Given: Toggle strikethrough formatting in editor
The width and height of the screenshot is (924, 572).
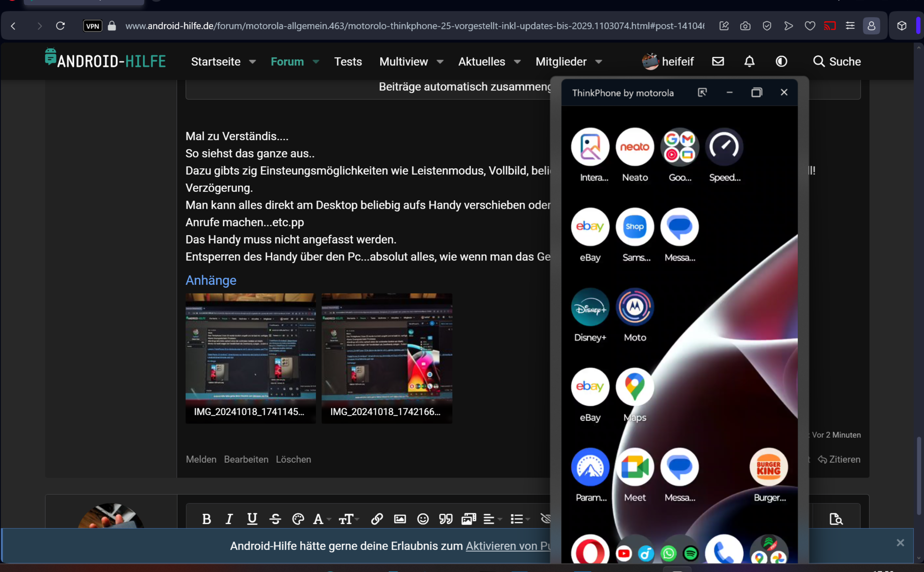Looking at the screenshot, I should pyautogui.click(x=275, y=519).
